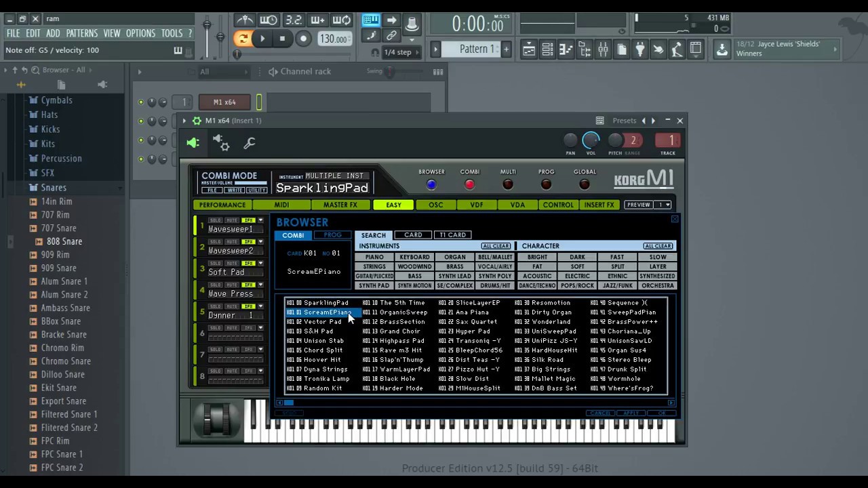Open the PATTERNS menu
Viewport: 868px width, 488px height.
(x=81, y=33)
